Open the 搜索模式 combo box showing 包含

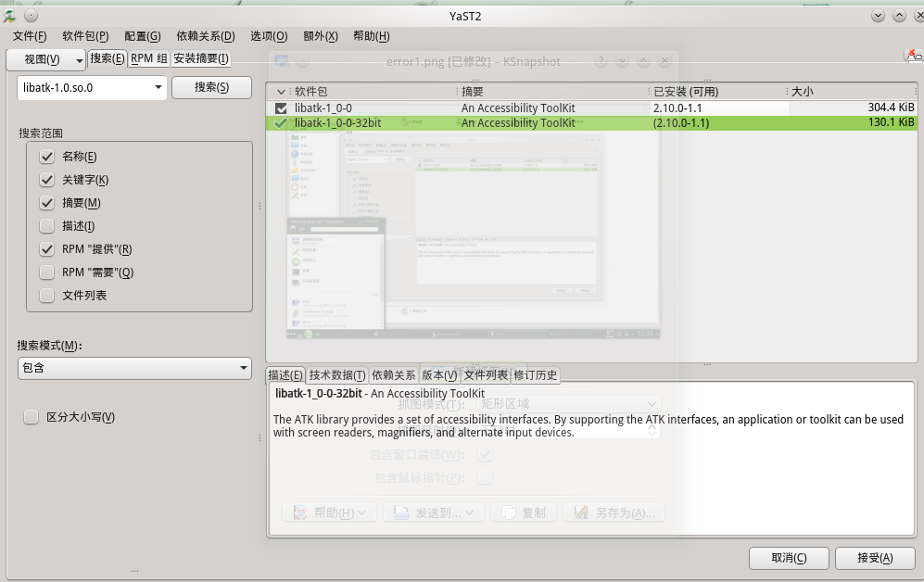click(x=135, y=368)
